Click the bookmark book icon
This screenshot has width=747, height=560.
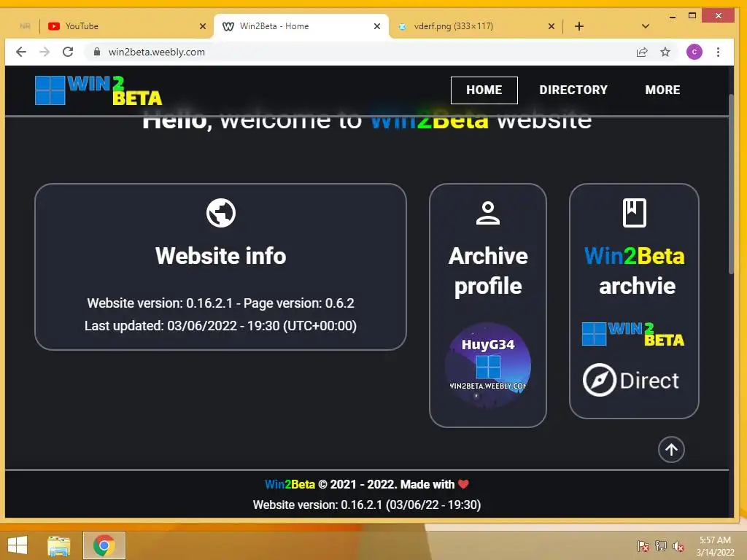pyautogui.click(x=634, y=213)
